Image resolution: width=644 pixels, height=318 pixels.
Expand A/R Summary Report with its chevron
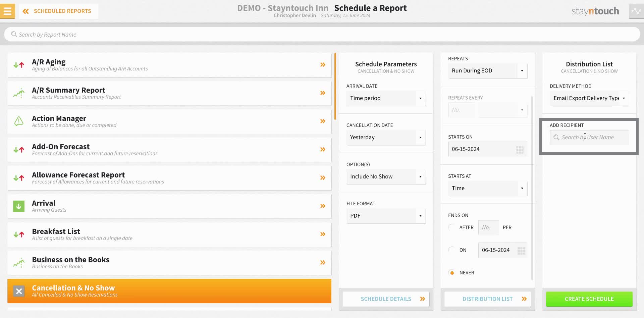click(x=323, y=93)
